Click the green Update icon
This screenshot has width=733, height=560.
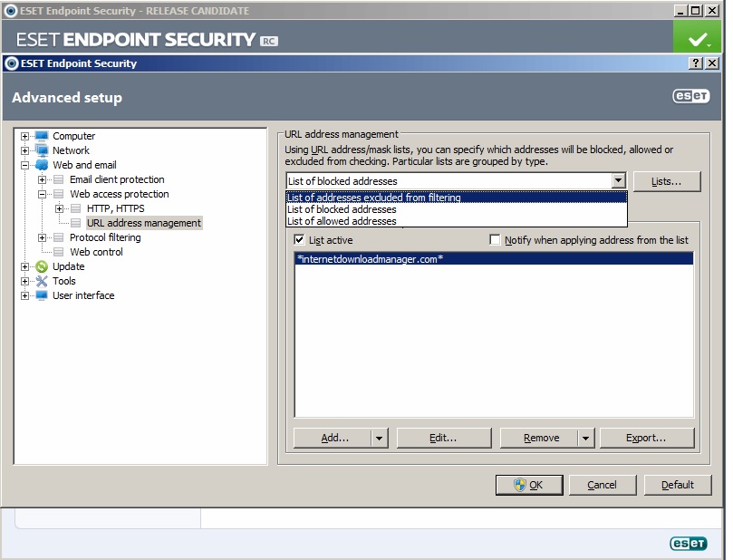(x=42, y=266)
